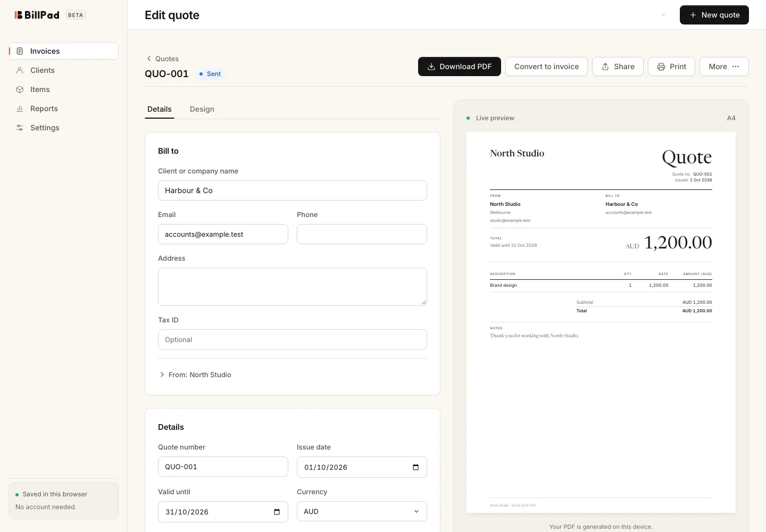Click the Items box icon

click(20, 89)
